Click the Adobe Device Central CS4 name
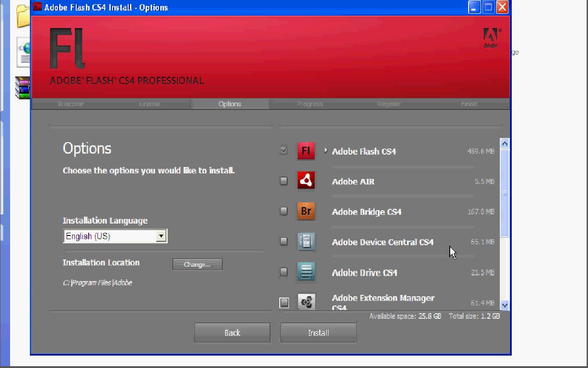Viewport: 588px width, 368px height. [x=383, y=242]
